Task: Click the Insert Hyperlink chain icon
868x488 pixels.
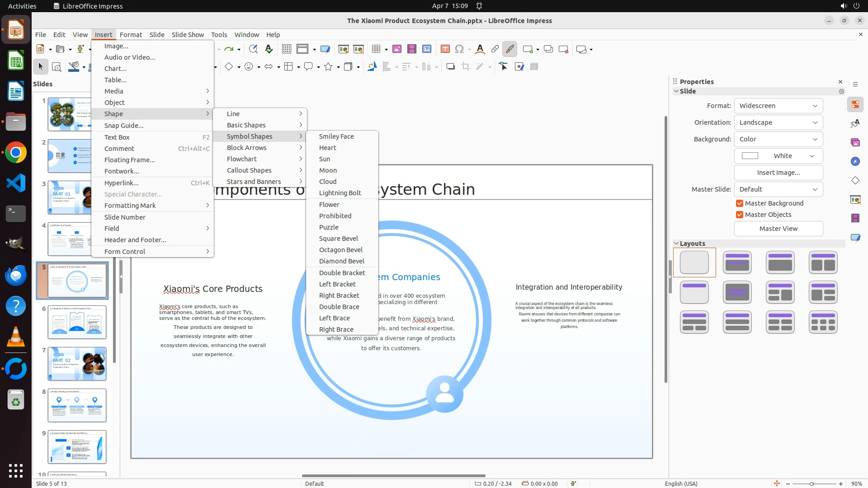Action: (495, 49)
